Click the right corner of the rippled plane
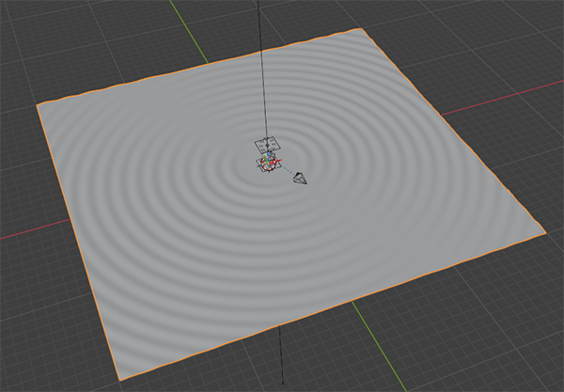The image size is (564, 392). pos(544,231)
